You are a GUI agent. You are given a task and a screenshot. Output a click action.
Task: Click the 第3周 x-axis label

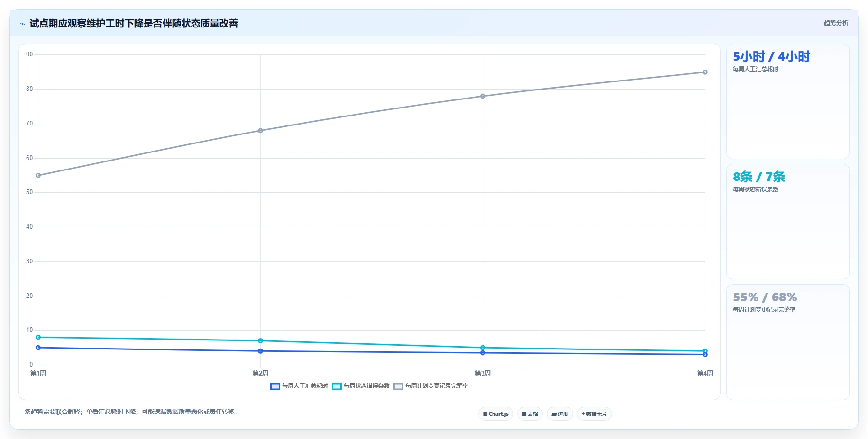483,373
